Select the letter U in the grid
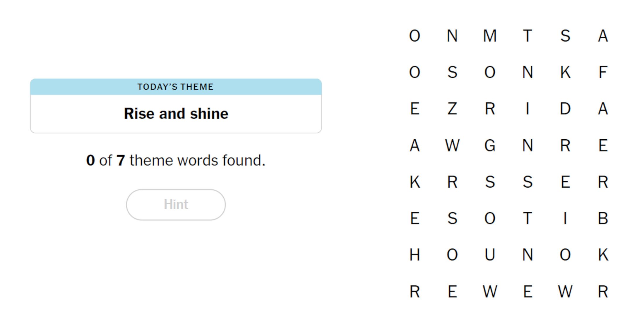The height and width of the screenshot is (322, 644). pos(490,255)
